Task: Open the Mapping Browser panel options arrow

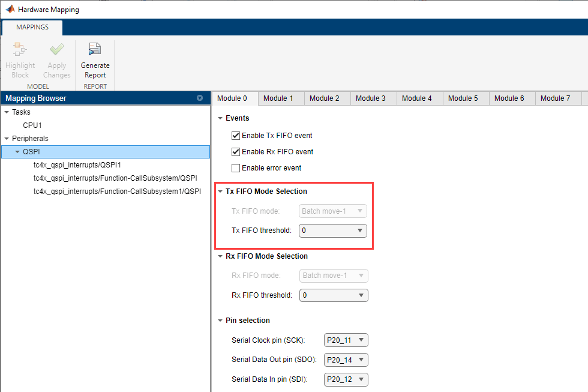Action: [x=200, y=98]
